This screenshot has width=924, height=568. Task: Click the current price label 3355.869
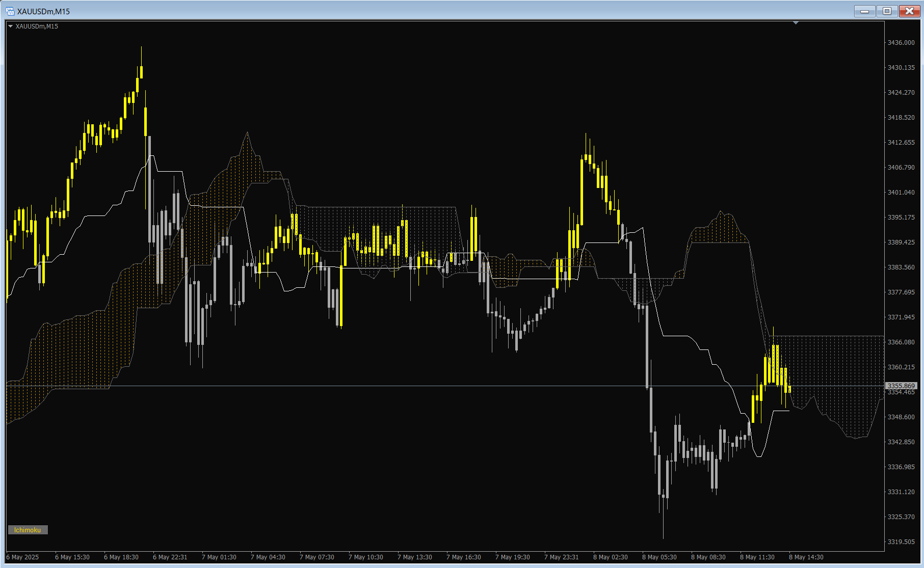tap(901, 386)
